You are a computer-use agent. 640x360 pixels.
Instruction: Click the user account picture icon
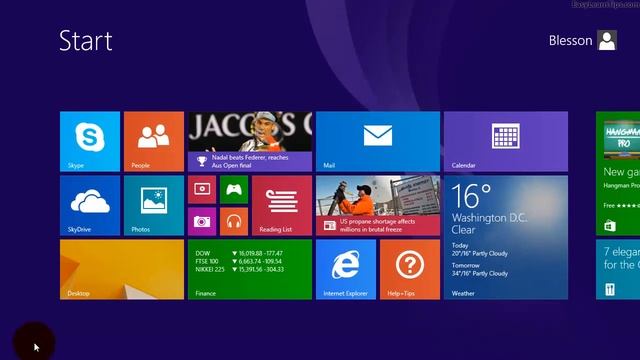pos(607,40)
